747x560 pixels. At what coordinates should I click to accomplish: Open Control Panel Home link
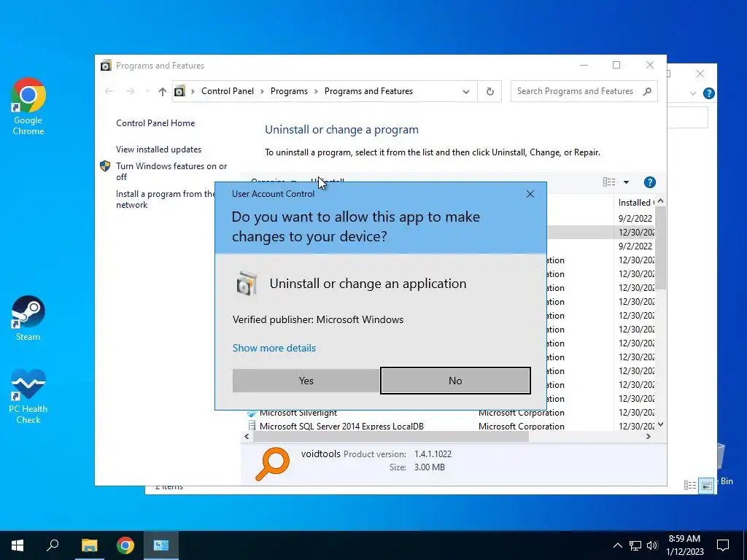(x=155, y=122)
